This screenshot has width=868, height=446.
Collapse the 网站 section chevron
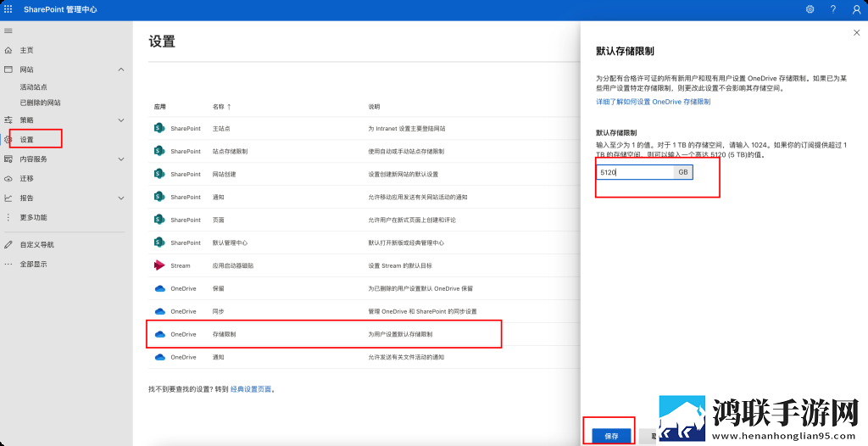[121, 70]
